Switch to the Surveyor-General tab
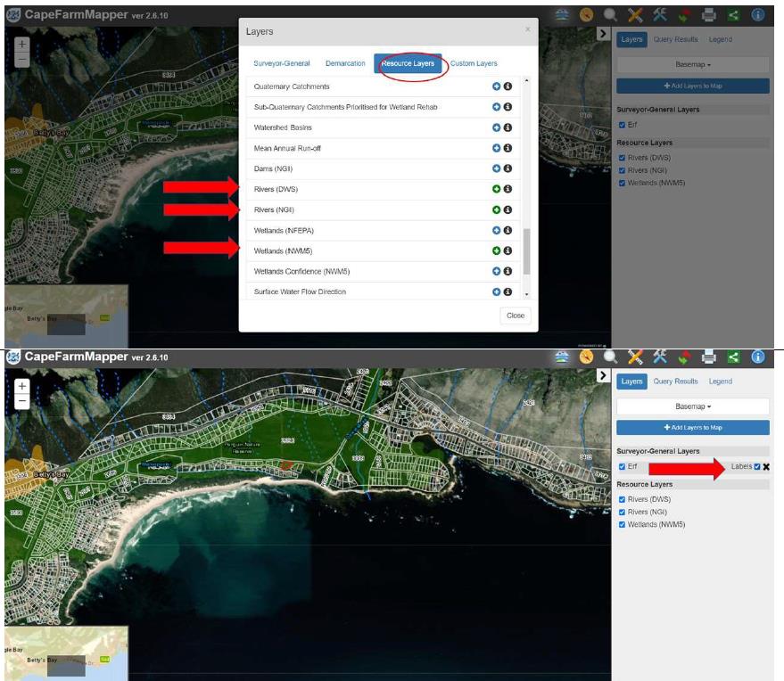784x681 pixels. pos(281,63)
